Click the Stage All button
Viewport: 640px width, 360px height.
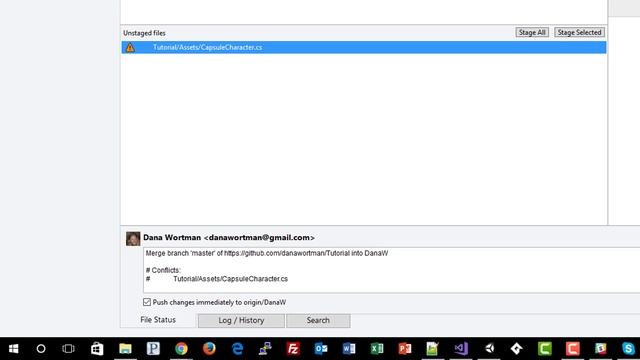click(x=532, y=32)
